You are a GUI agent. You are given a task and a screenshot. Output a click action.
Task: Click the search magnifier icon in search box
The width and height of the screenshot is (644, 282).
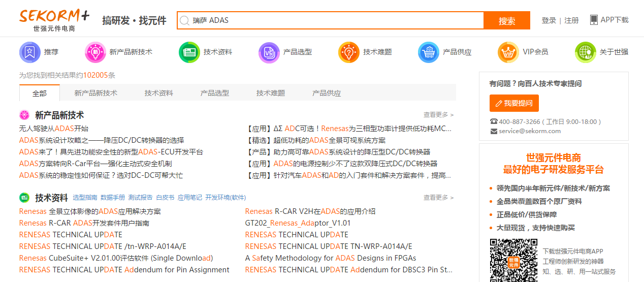coord(184,20)
